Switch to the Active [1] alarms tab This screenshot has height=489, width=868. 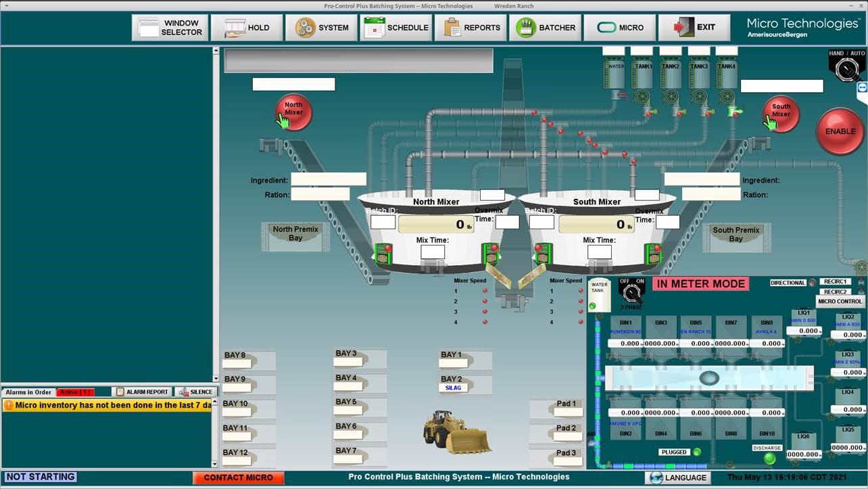point(75,392)
